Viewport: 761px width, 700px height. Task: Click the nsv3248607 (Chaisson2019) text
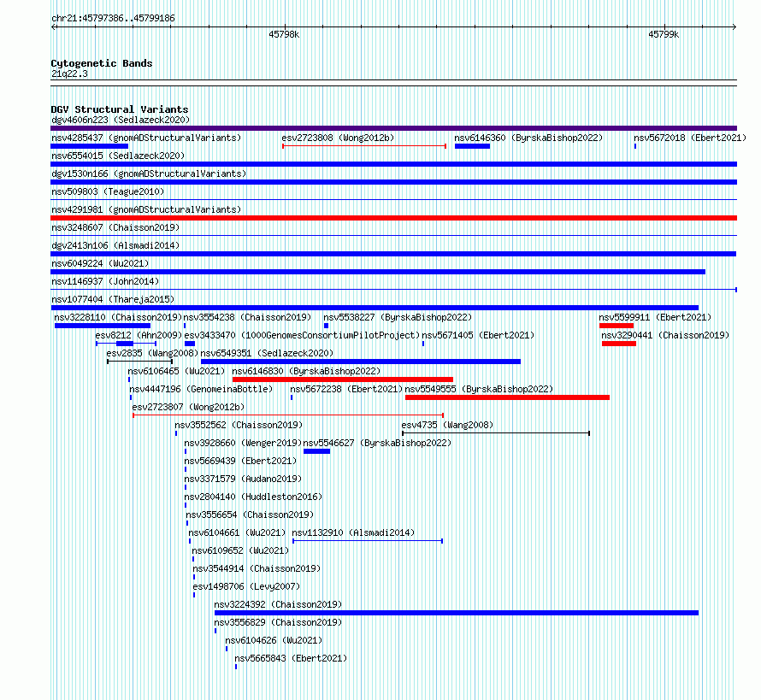[x=115, y=227]
